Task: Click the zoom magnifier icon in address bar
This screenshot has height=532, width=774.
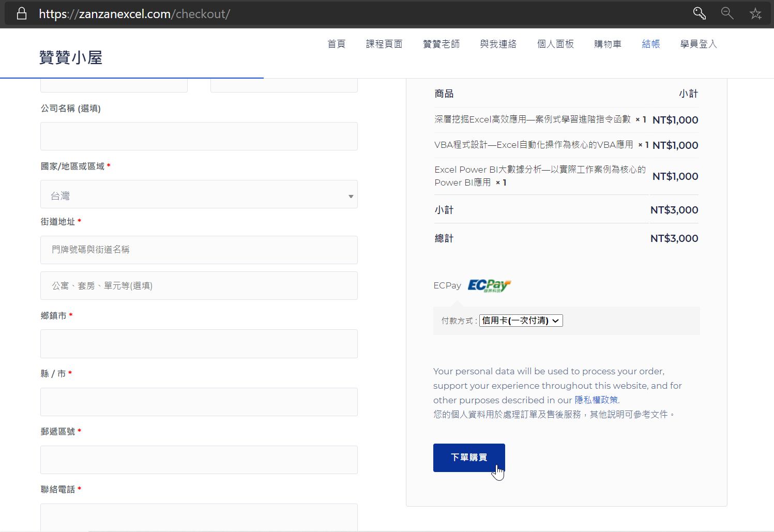Action: click(727, 13)
